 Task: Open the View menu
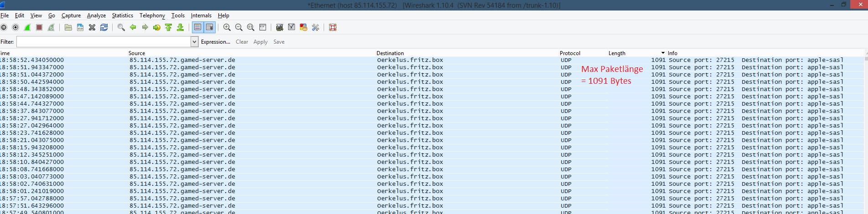pos(36,15)
